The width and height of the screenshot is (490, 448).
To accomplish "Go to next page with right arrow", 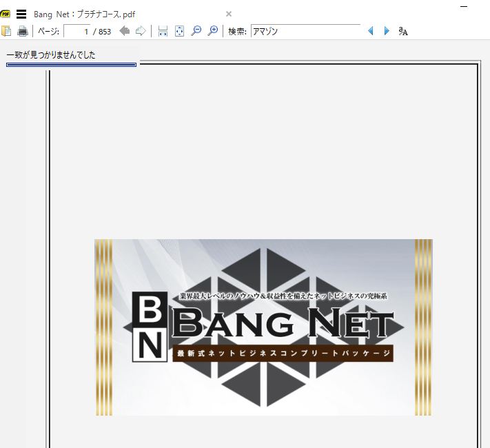I will (141, 31).
